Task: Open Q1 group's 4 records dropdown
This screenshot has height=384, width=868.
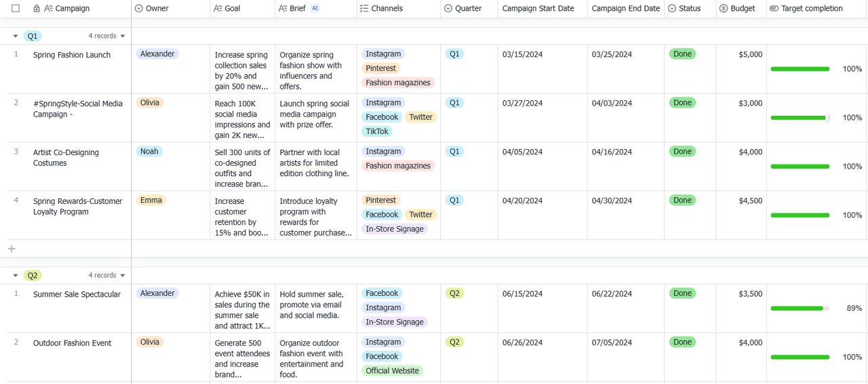Action: [x=107, y=36]
